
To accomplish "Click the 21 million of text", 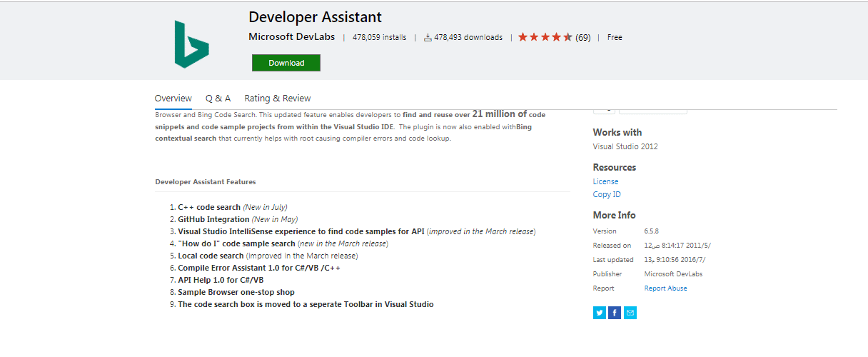I will 499,114.
